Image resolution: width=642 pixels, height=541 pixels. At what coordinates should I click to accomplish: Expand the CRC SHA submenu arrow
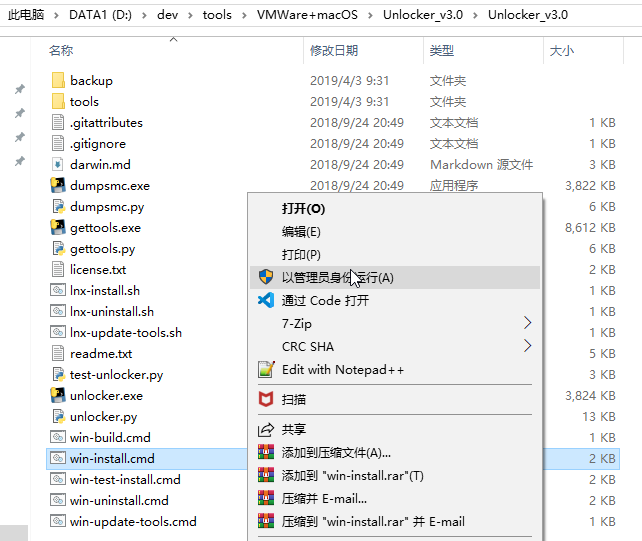coord(527,346)
